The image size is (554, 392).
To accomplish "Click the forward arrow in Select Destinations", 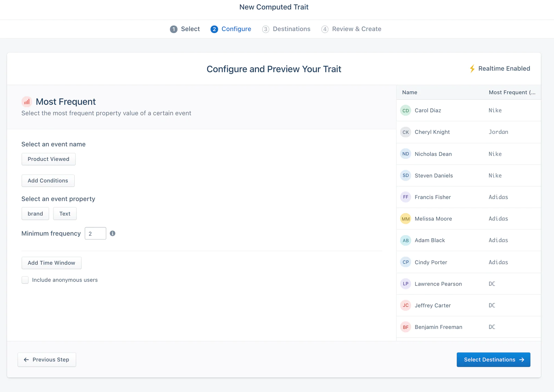I will (522, 359).
